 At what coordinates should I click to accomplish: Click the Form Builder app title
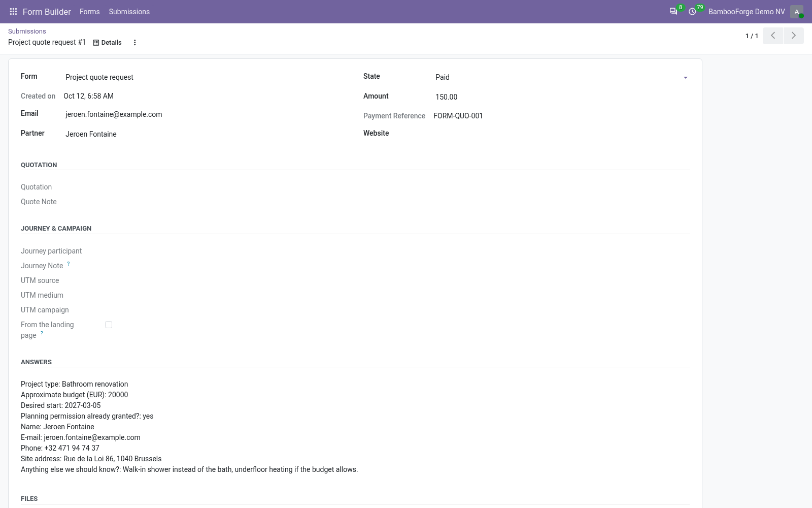pos(47,12)
